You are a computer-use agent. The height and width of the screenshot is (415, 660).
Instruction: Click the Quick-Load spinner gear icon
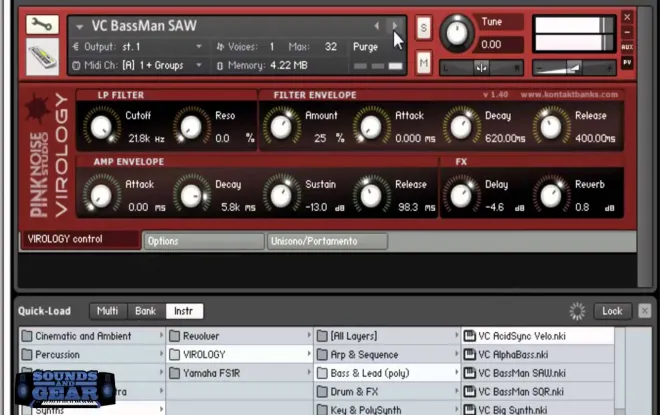pyautogui.click(x=577, y=311)
